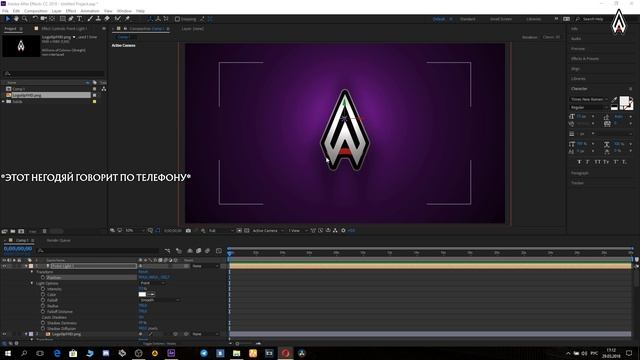Image resolution: width=640 pixels, height=360 pixels.
Task: Click the frame blending timeline icon
Action: pyautogui.click(x=198, y=251)
